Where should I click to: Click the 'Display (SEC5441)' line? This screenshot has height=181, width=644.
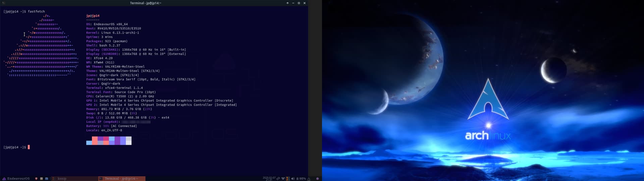click(136, 50)
